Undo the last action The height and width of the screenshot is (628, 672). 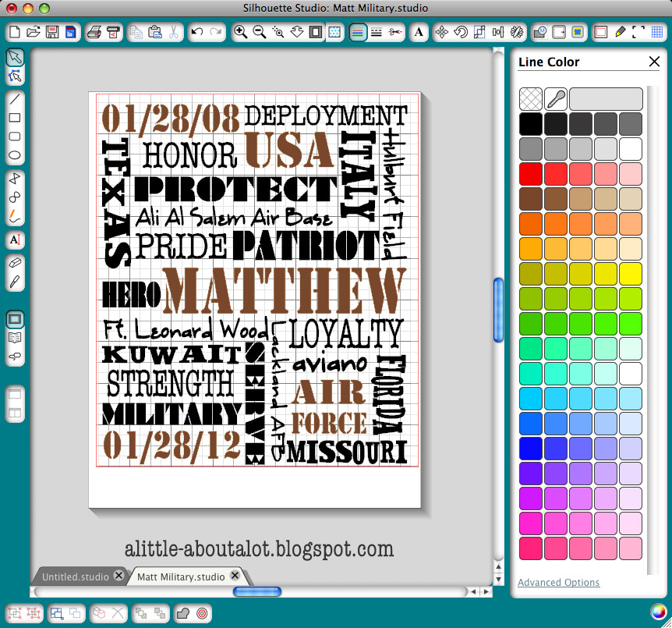click(196, 32)
